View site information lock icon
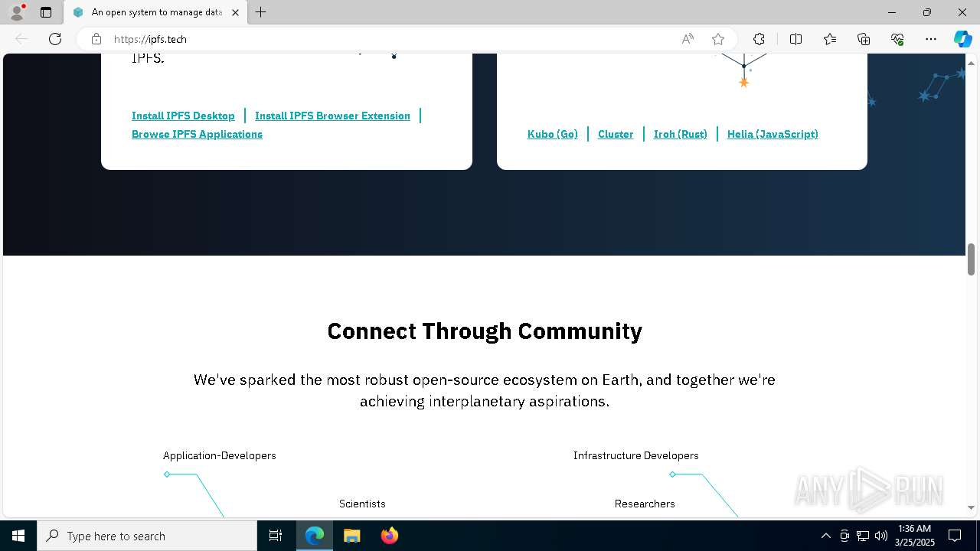The height and width of the screenshot is (551, 980). click(x=96, y=39)
